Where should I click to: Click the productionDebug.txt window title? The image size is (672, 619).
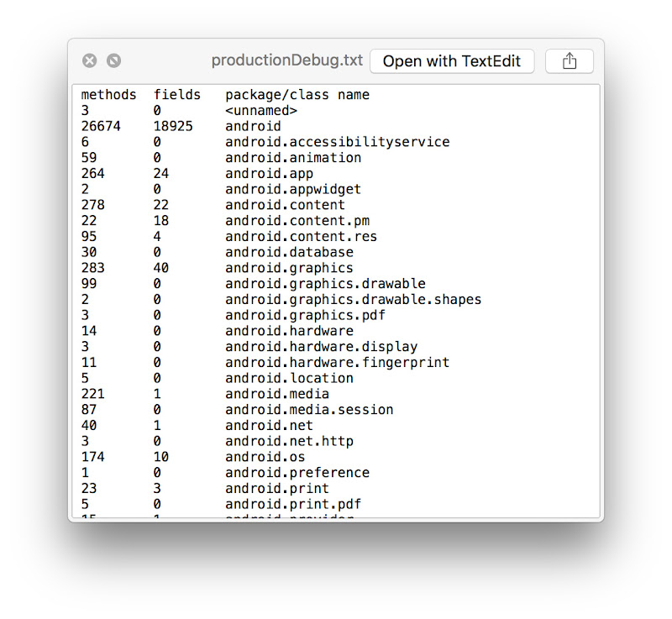point(287,60)
